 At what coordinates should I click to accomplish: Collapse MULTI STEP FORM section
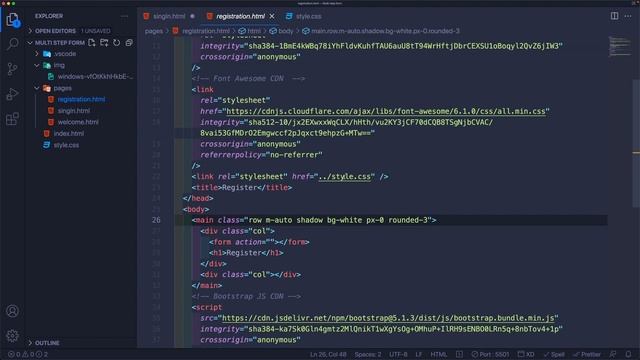[x=30, y=42]
